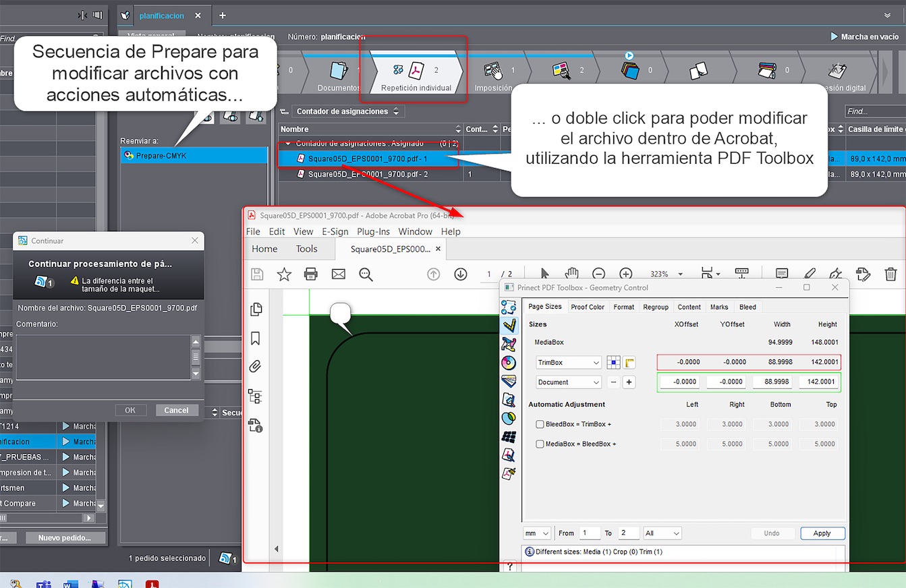Select the black grid tool in PDF Toolbox
Screen dimensions: 906x588
coord(509,436)
